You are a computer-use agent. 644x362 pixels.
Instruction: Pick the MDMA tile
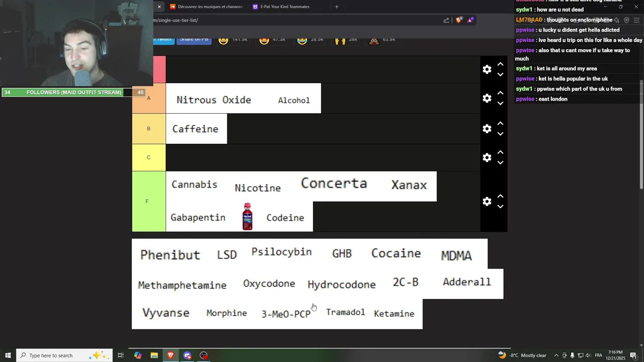pos(456,255)
